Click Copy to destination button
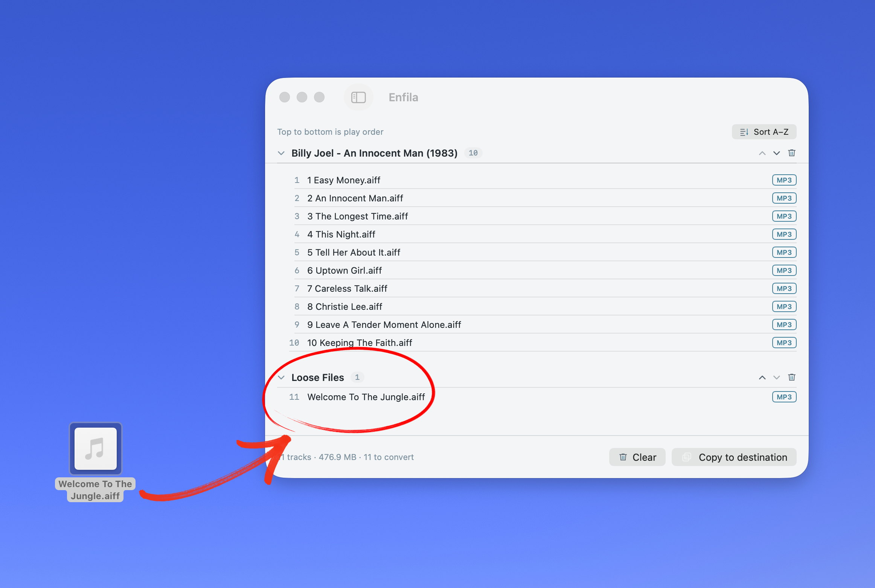 click(x=734, y=457)
